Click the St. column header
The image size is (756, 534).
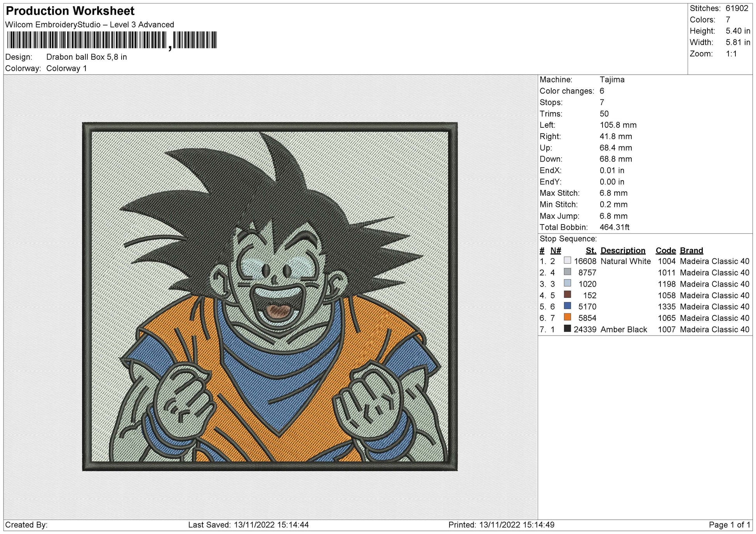(591, 250)
